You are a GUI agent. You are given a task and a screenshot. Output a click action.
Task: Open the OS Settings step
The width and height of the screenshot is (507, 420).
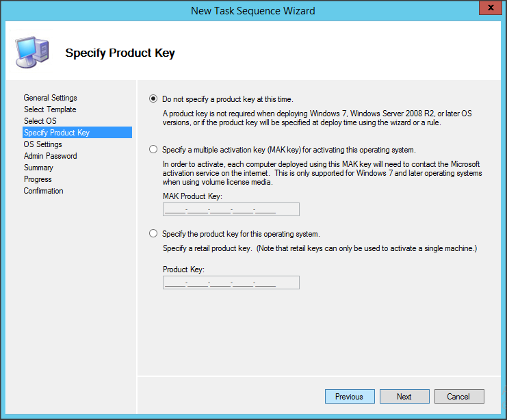(42, 144)
